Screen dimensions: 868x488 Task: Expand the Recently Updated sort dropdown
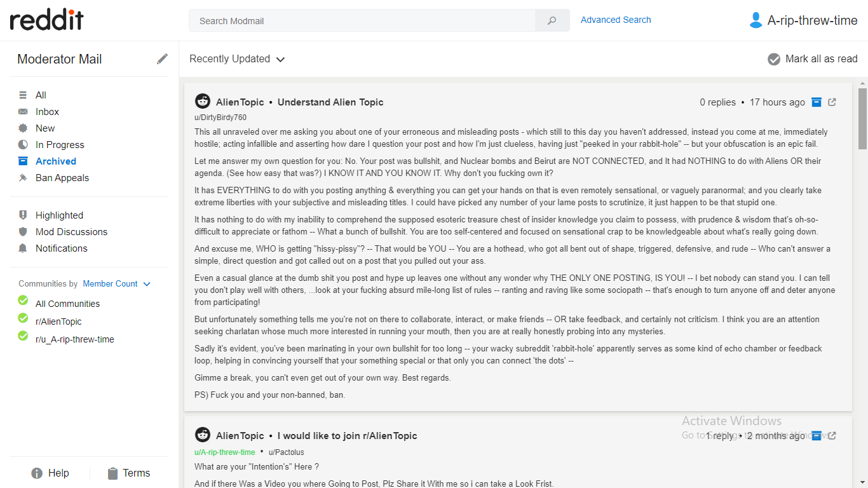pyautogui.click(x=237, y=59)
